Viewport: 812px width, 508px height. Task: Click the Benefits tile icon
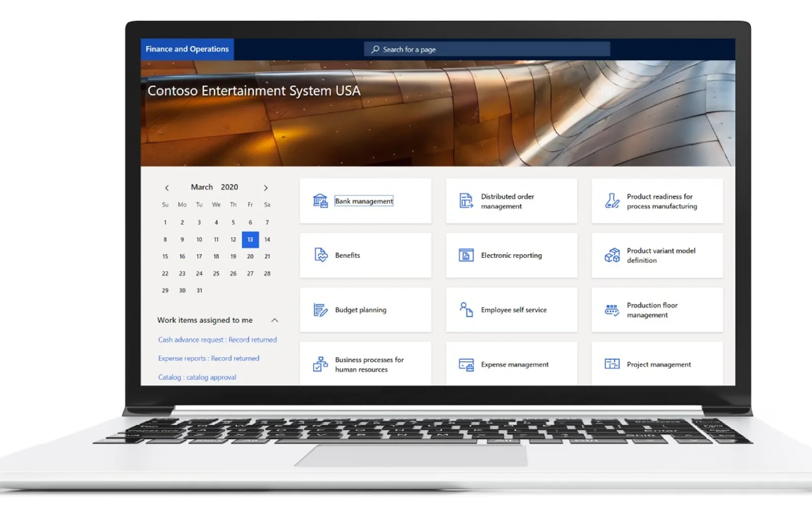click(321, 255)
